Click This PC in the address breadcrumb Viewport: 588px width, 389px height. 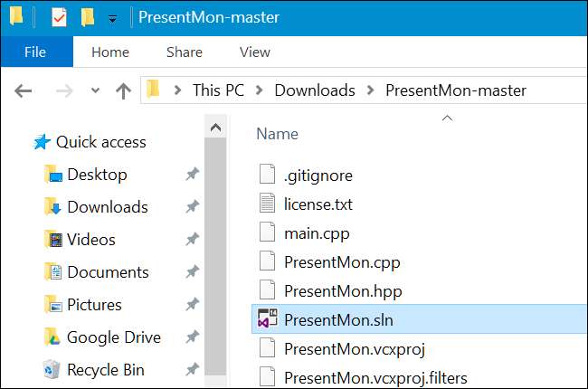pos(218,90)
